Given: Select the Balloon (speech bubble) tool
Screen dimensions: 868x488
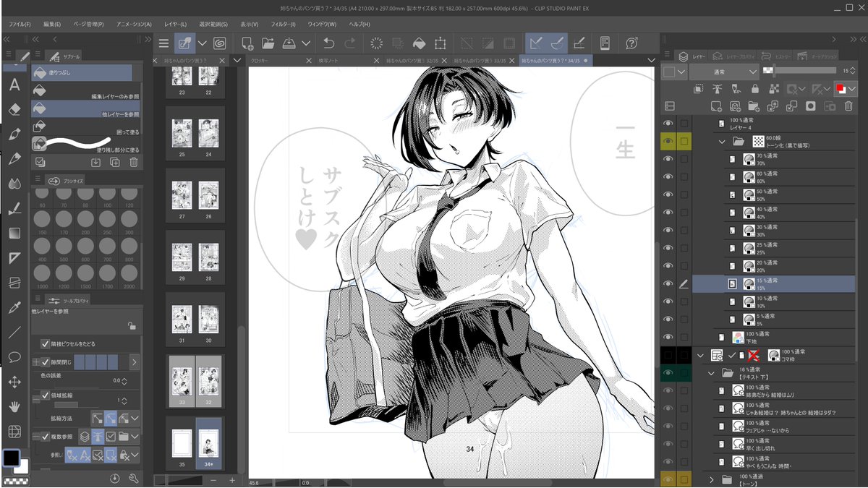Looking at the screenshot, I should pyautogui.click(x=14, y=357).
